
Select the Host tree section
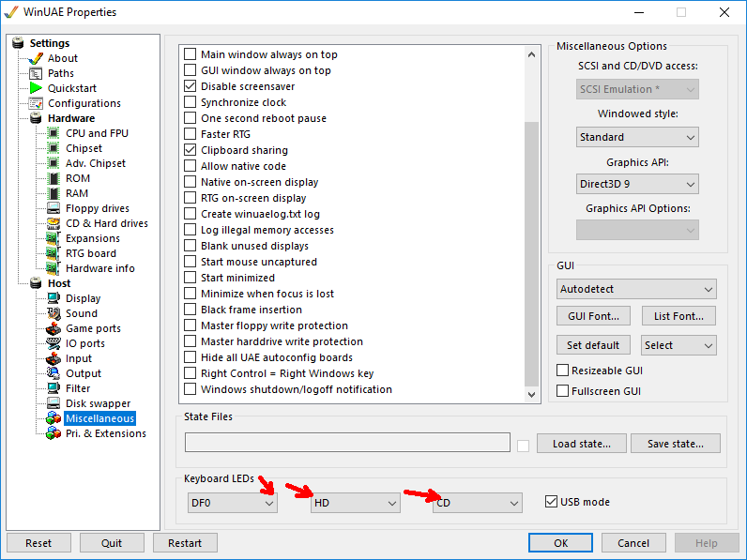pos(59,283)
